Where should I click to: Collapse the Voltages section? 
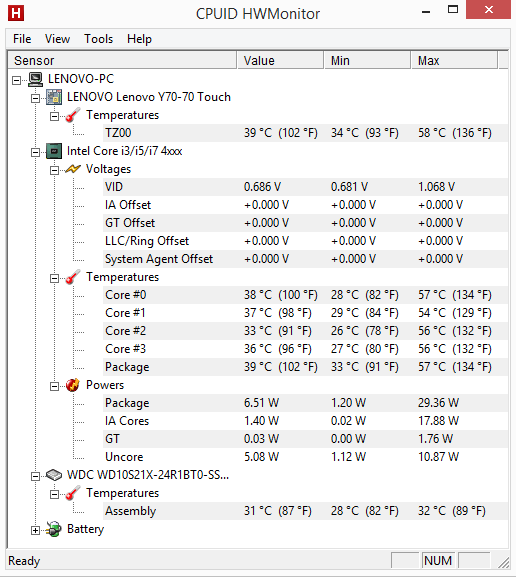click(x=54, y=170)
